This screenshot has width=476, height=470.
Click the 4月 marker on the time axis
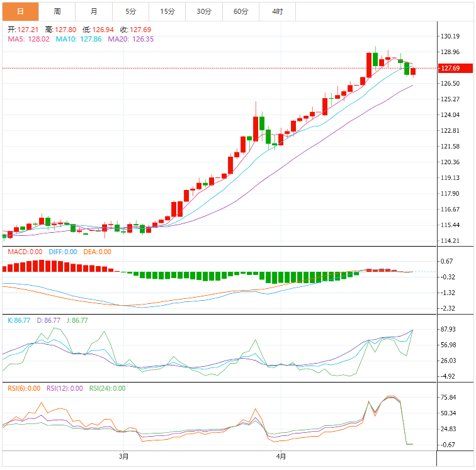(281, 456)
